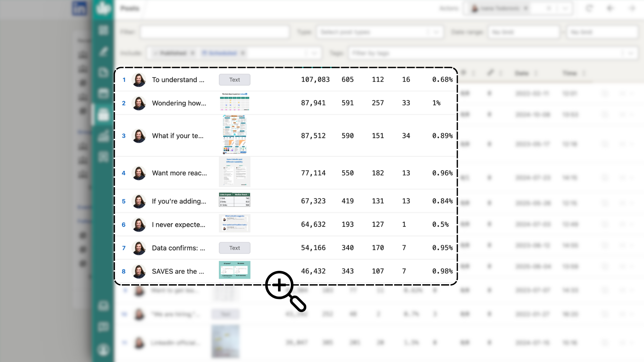Viewport: 644px width, 362px height.
Task: Open post titled 'To understand ...'
Action: 178,80
